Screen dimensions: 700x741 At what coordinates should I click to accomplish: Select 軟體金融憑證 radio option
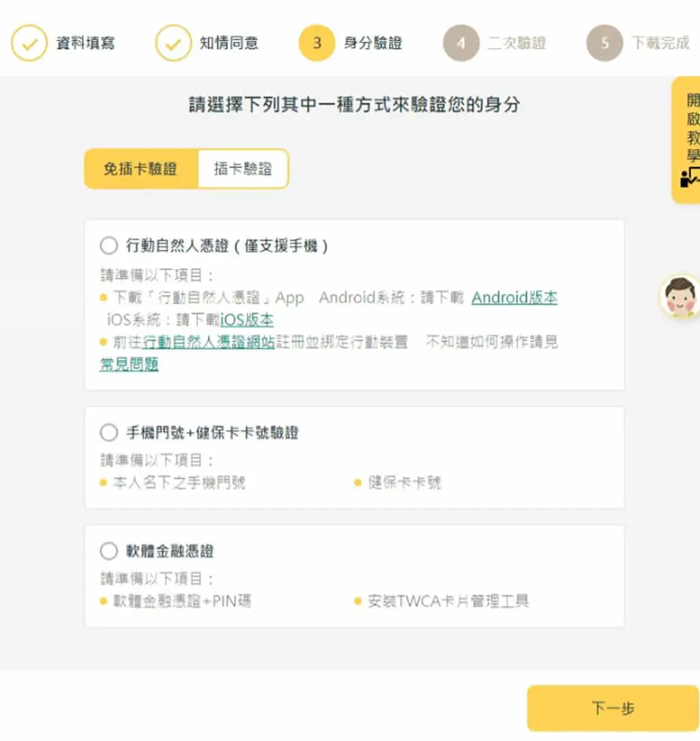click(109, 550)
